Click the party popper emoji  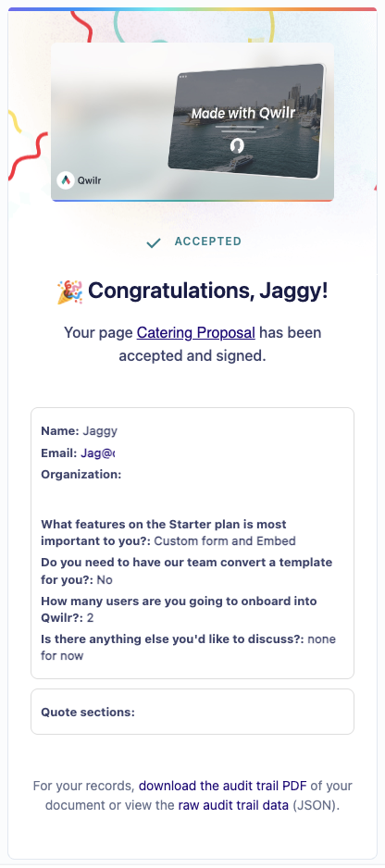(x=69, y=291)
